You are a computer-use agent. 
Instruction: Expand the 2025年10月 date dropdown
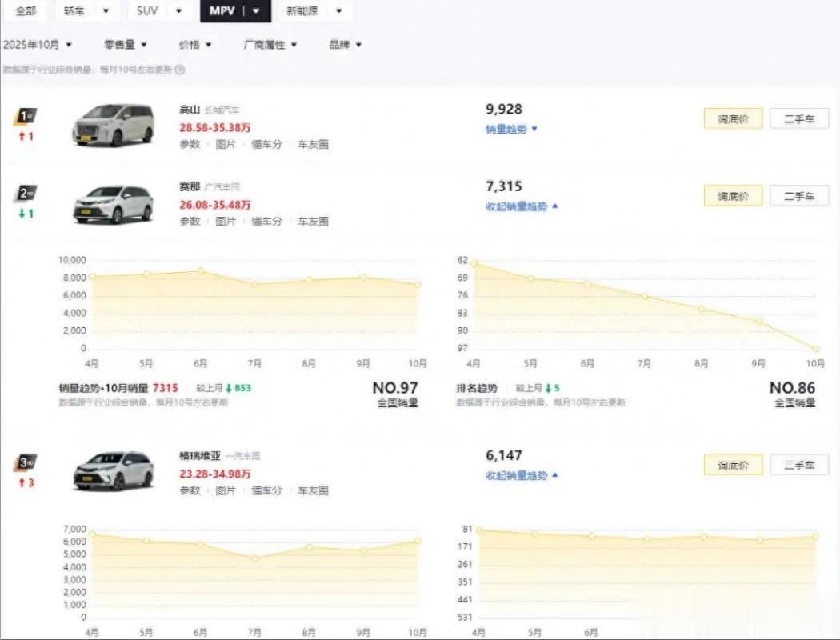(38, 45)
